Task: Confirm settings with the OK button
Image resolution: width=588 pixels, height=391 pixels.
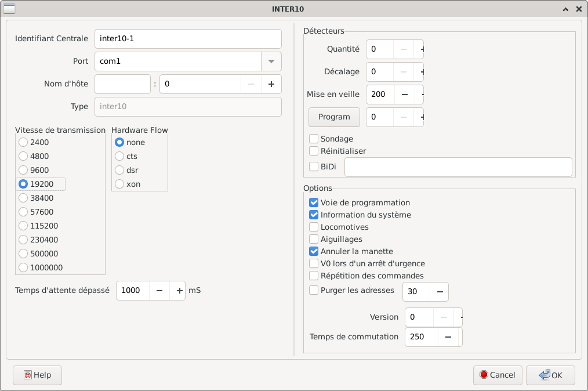Action: tap(550, 375)
